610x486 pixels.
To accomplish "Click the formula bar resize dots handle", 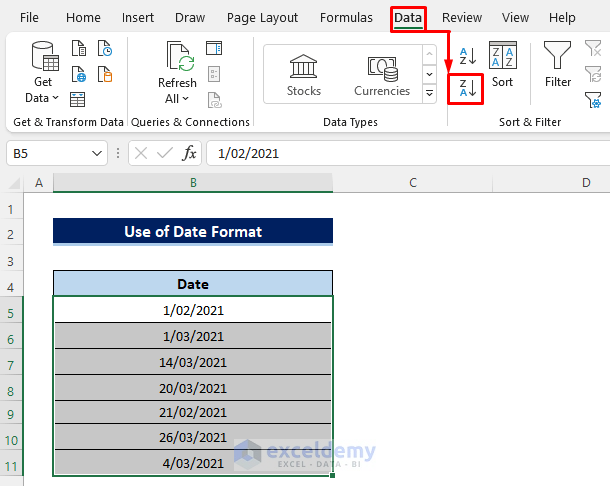I will point(118,153).
